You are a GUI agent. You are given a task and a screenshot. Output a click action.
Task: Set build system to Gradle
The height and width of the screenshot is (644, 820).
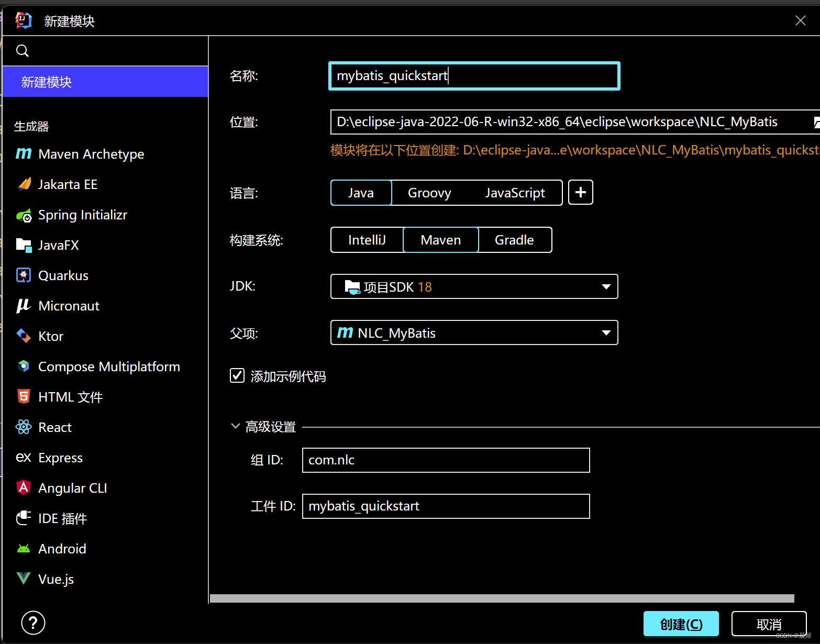515,240
